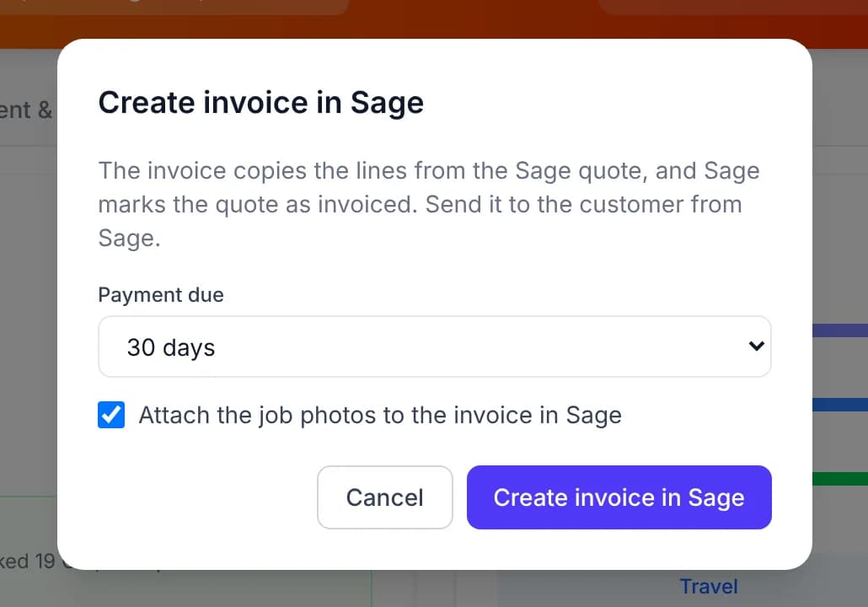This screenshot has width=868, height=607.
Task: Cancel the invoice dialog
Action: [385, 497]
